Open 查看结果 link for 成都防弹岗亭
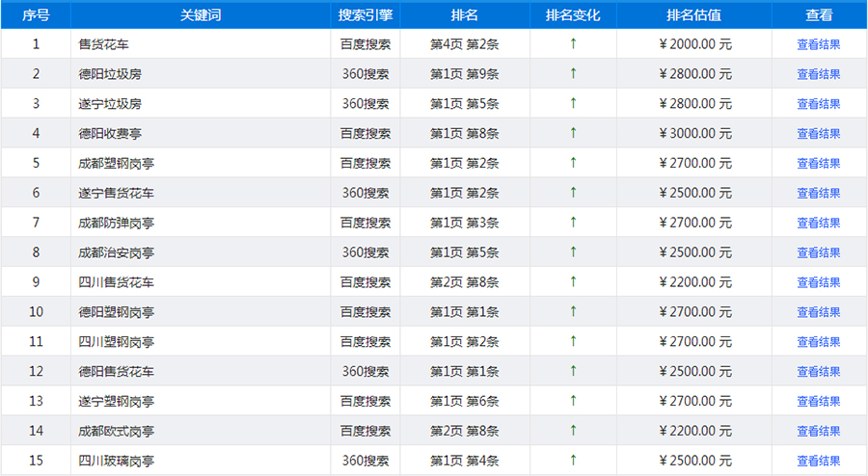 tap(818, 224)
